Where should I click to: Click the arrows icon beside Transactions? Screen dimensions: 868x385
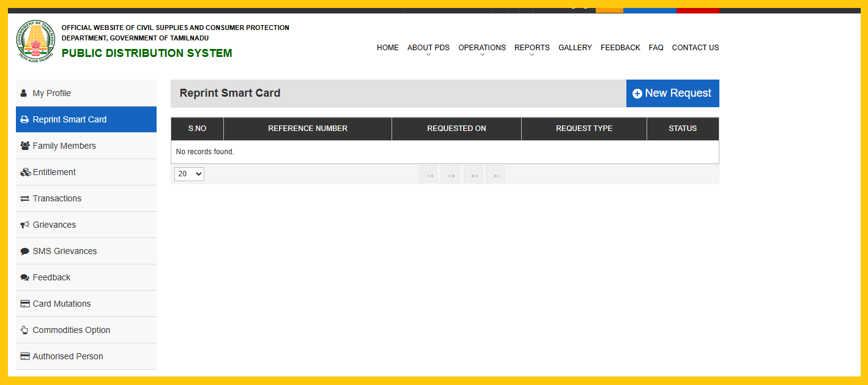tap(24, 199)
